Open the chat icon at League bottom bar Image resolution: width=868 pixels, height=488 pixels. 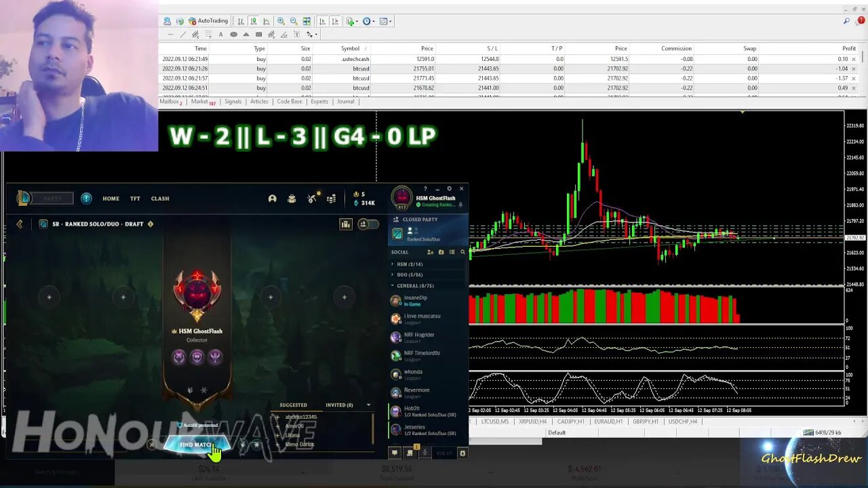click(395, 453)
